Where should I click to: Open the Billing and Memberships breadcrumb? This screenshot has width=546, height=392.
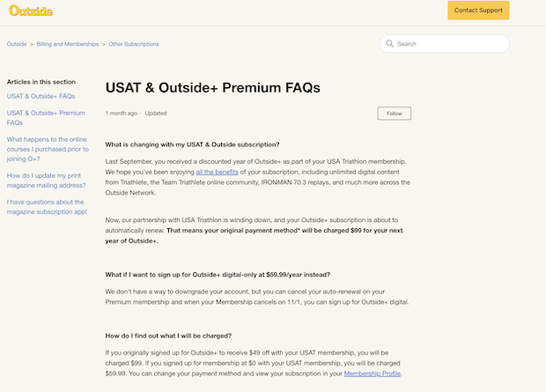67,43
